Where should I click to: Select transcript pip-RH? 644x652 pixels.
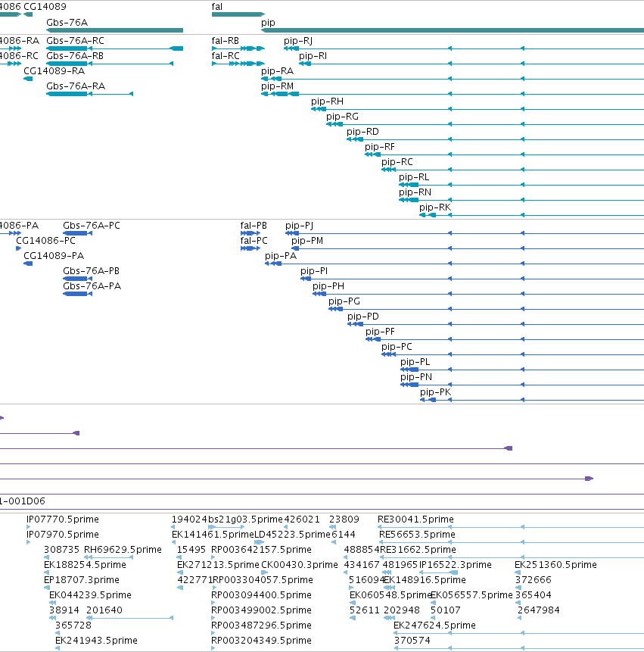[x=327, y=101]
